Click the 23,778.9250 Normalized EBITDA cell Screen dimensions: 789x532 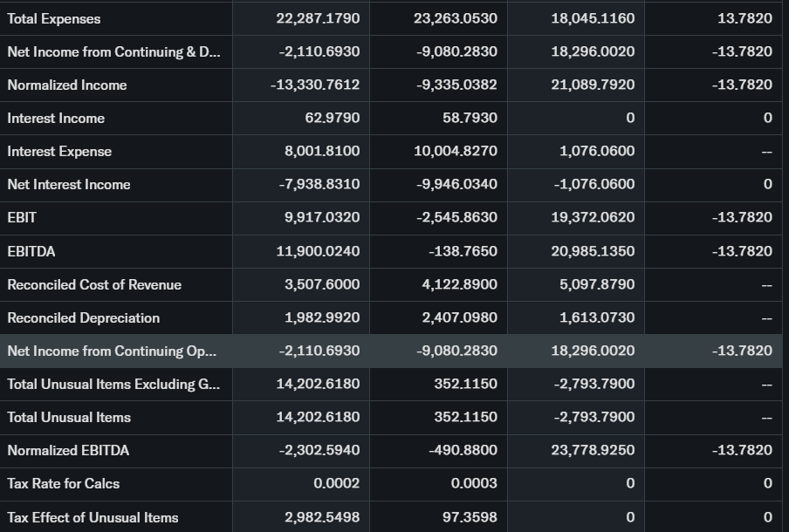click(x=593, y=450)
